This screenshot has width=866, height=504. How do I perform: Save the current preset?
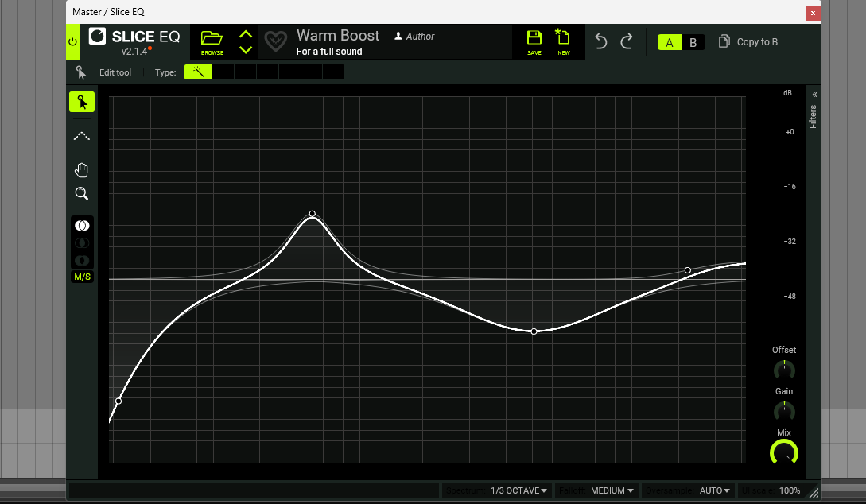click(x=534, y=42)
